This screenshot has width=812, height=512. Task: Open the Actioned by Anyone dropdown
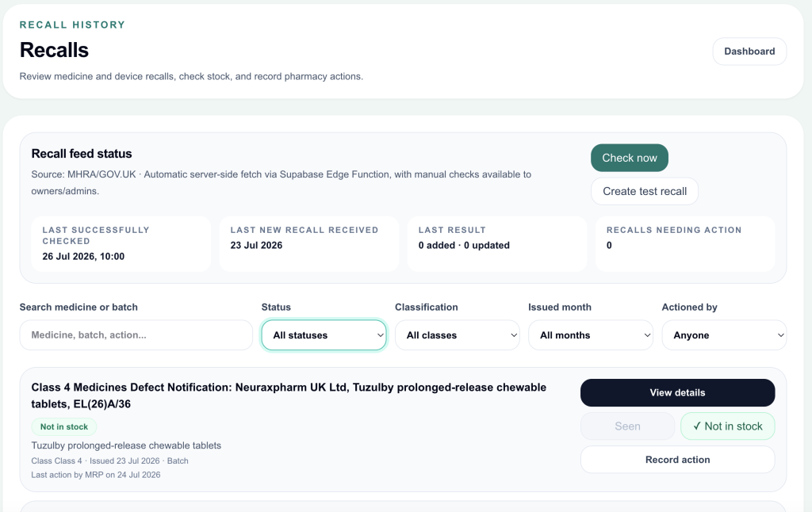pyautogui.click(x=724, y=335)
